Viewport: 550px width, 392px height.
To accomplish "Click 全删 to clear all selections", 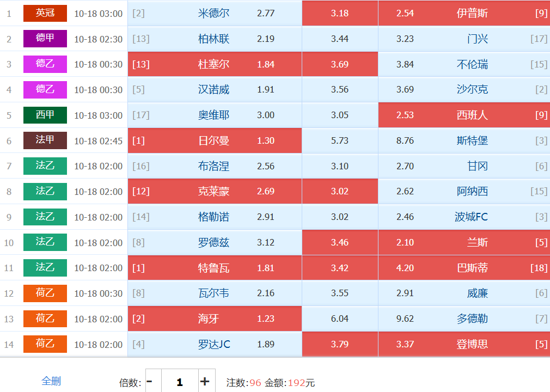I will pos(51,381).
